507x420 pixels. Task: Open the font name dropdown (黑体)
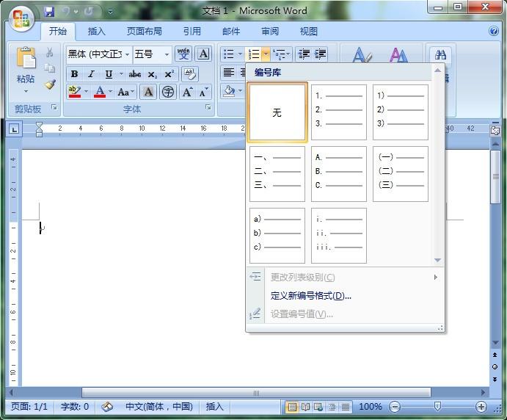(x=127, y=54)
